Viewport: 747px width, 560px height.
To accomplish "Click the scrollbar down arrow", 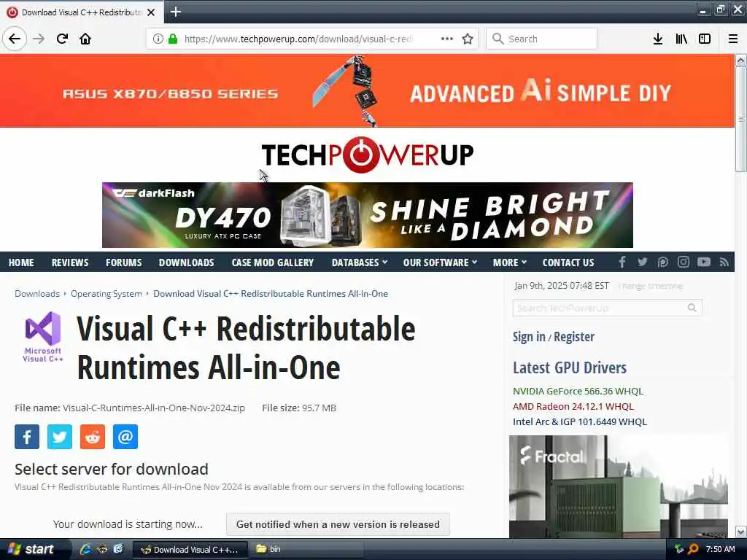I will (x=741, y=532).
